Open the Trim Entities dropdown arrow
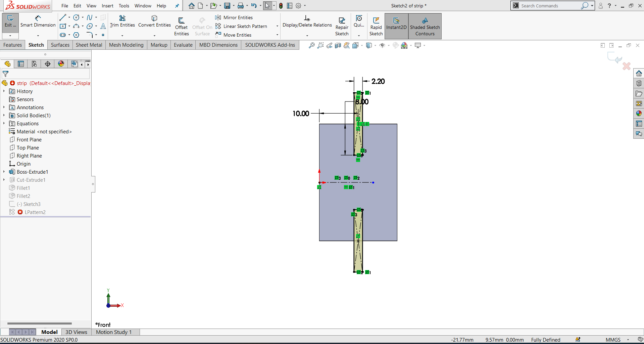Screen dimensions: 644x344 [x=122, y=35]
